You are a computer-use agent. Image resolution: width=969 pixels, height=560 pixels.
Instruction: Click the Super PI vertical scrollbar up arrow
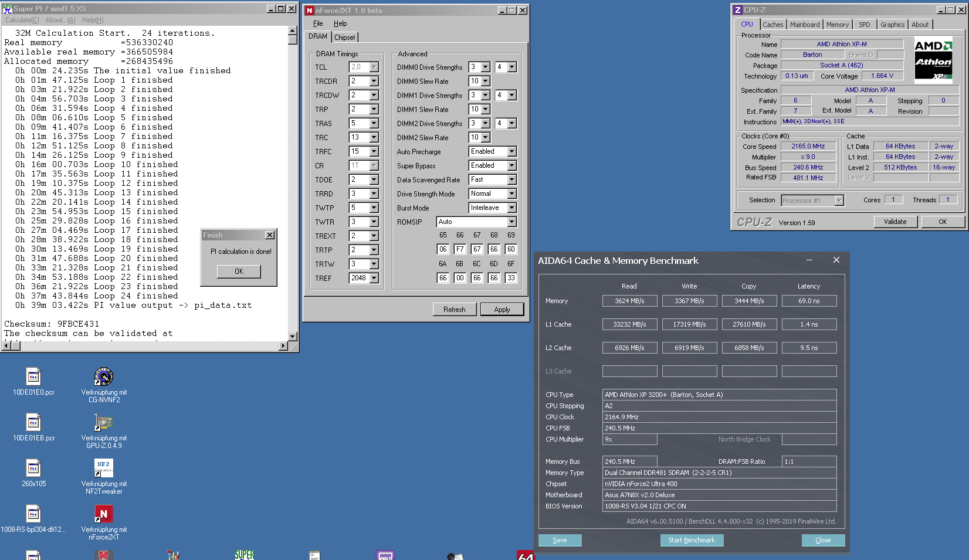pyautogui.click(x=293, y=30)
